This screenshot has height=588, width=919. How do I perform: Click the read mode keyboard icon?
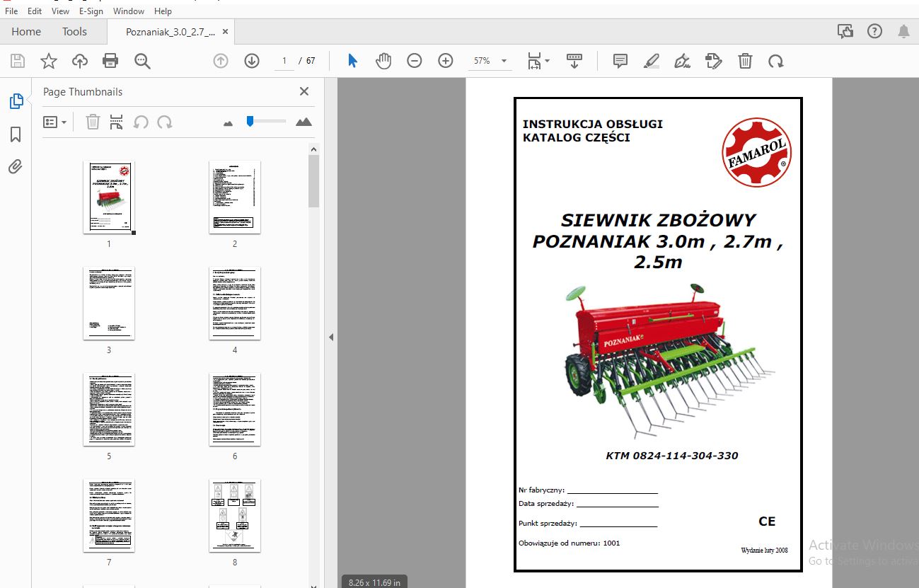pos(574,61)
